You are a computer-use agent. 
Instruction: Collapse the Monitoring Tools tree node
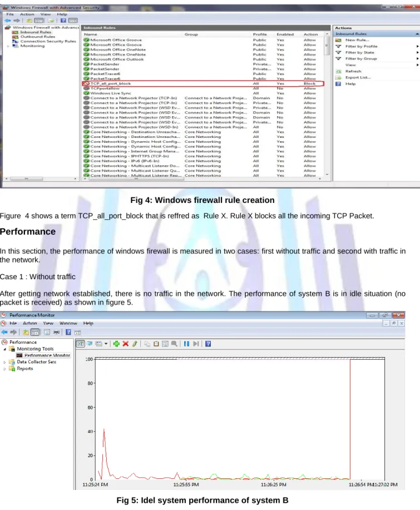tap(4, 349)
